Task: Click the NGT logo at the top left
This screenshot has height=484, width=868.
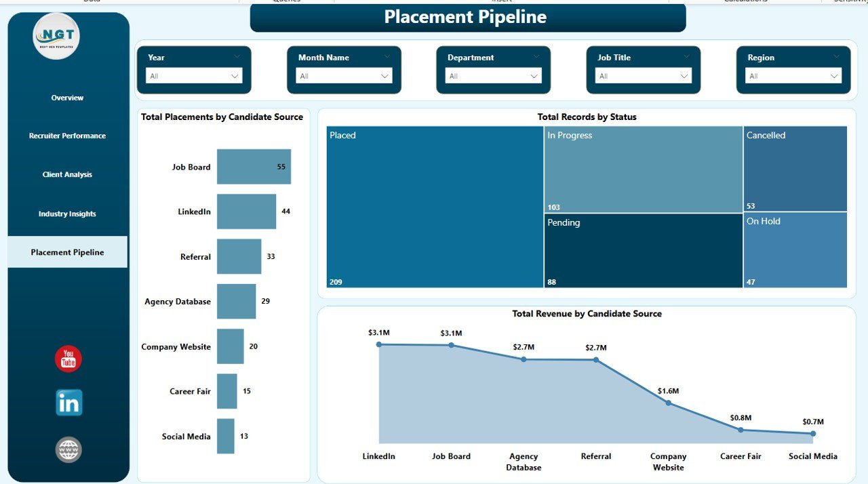Action: [x=55, y=35]
